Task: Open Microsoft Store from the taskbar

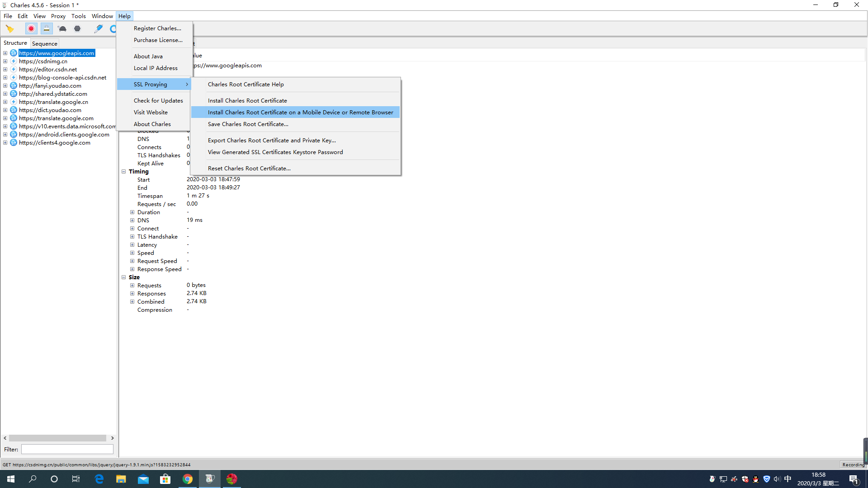Action: [165, 479]
